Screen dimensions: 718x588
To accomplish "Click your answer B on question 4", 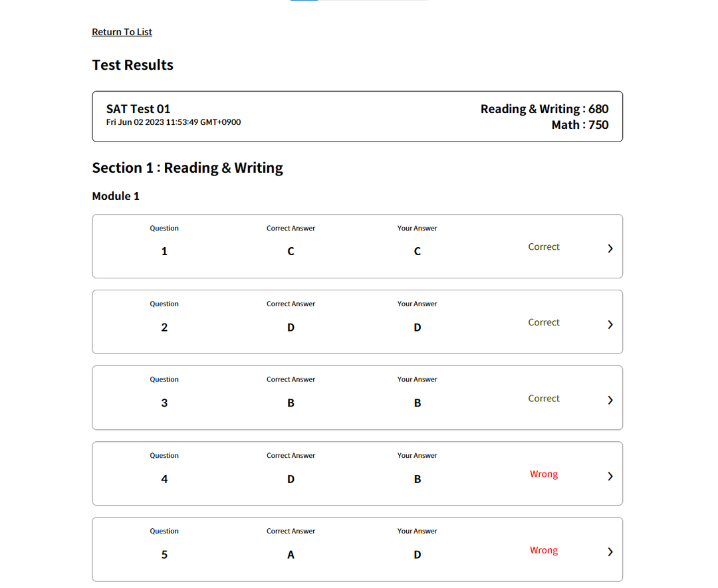I will (417, 478).
